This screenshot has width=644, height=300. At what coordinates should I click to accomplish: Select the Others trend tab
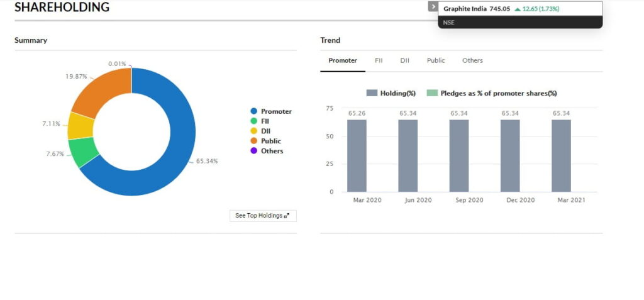tap(472, 60)
